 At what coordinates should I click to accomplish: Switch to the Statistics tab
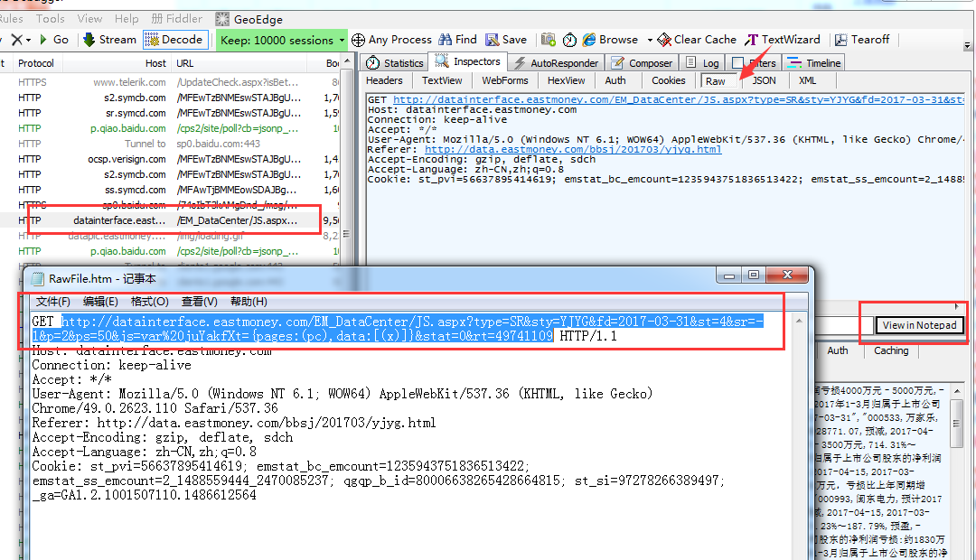395,63
